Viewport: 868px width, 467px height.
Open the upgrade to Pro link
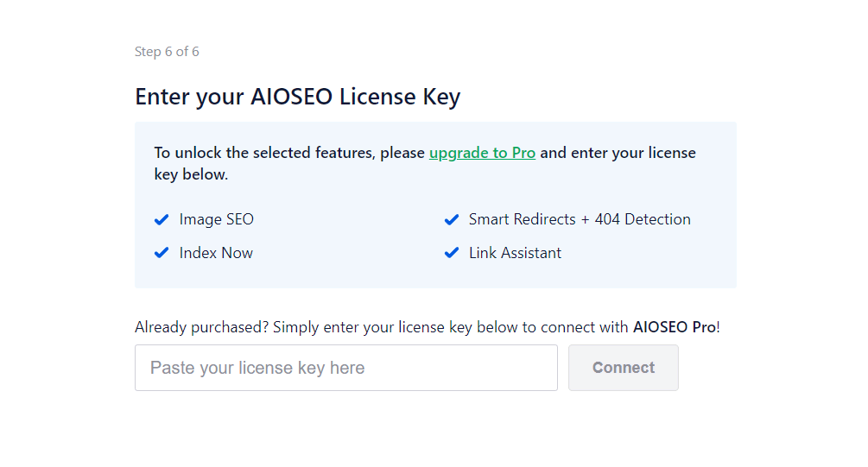482,153
